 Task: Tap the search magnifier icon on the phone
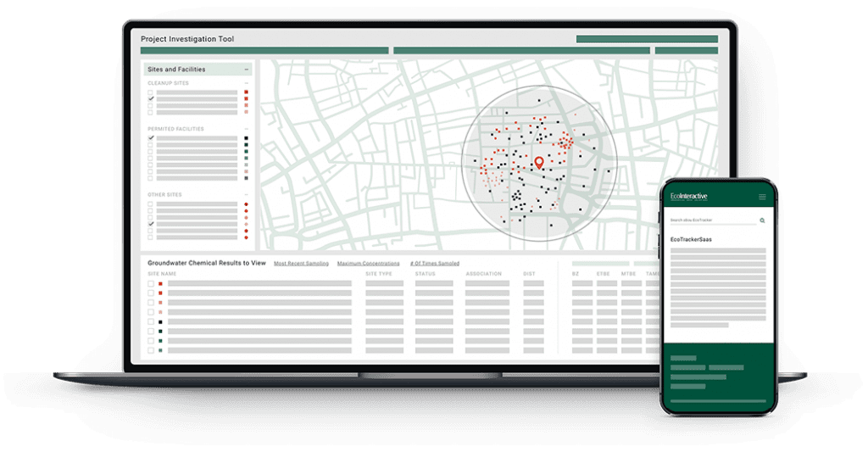(762, 220)
